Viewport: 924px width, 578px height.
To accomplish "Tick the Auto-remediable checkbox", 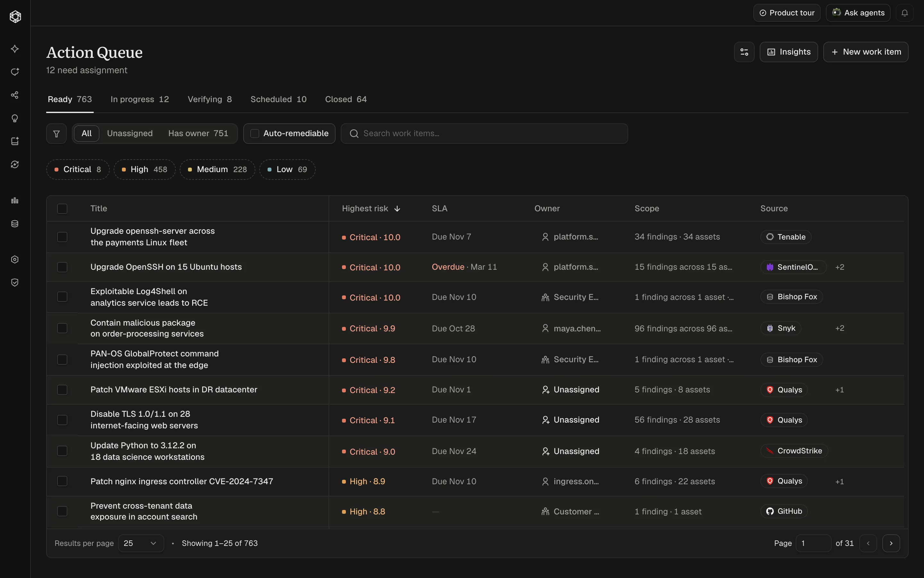I will point(255,133).
